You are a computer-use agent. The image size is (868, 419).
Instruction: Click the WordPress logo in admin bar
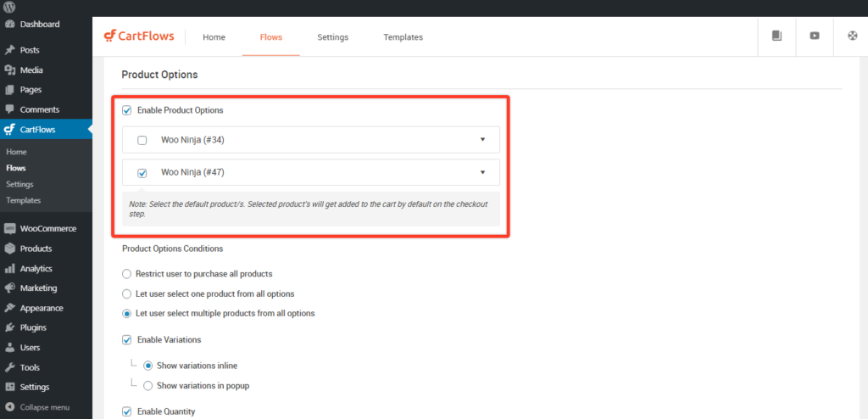click(9, 8)
